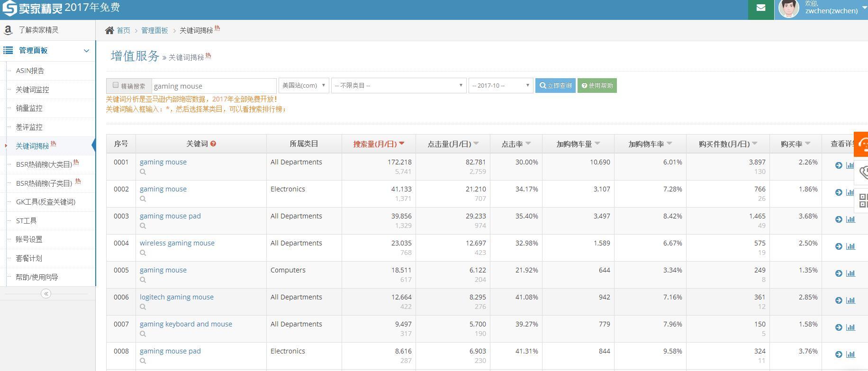Open 了解卖家精灵 with Amazon icon
Viewport: 868px width, 371px height.
click(38, 30)
